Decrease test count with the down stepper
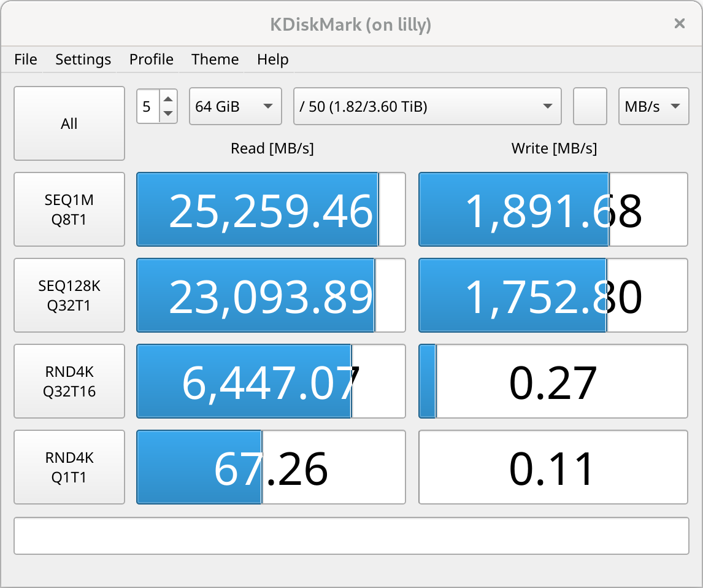 tap(168, 113)
